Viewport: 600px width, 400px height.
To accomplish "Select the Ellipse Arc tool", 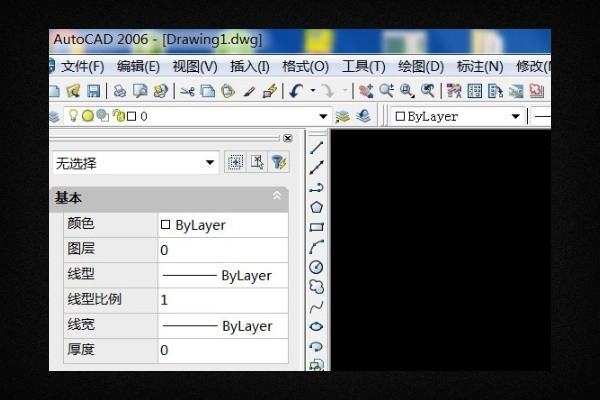I will pos(316,347).
